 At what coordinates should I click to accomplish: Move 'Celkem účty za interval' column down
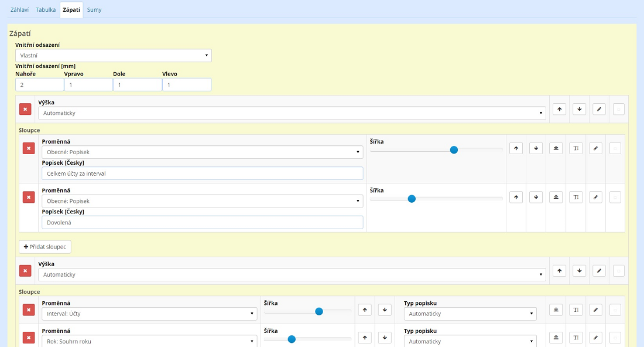coord(536,148)
